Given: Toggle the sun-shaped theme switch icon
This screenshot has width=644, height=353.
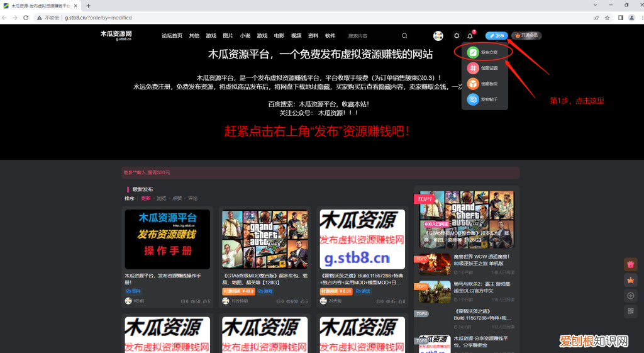Looking at the screenshot, I should click(457, 36).
